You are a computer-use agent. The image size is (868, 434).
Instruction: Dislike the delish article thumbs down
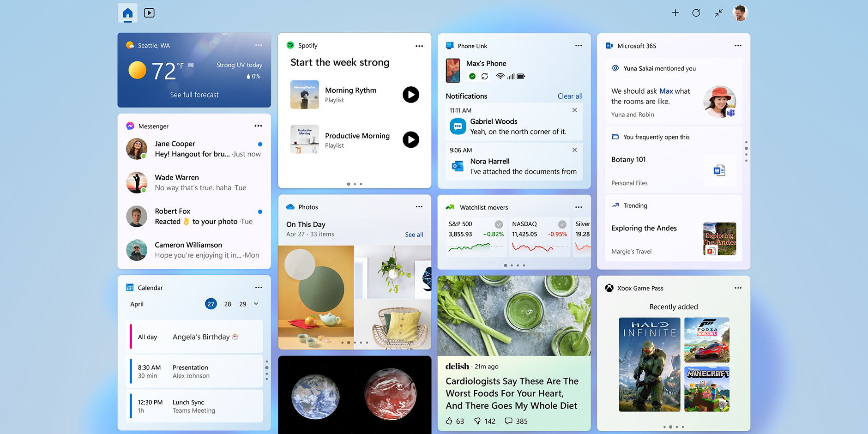[478, 421]
